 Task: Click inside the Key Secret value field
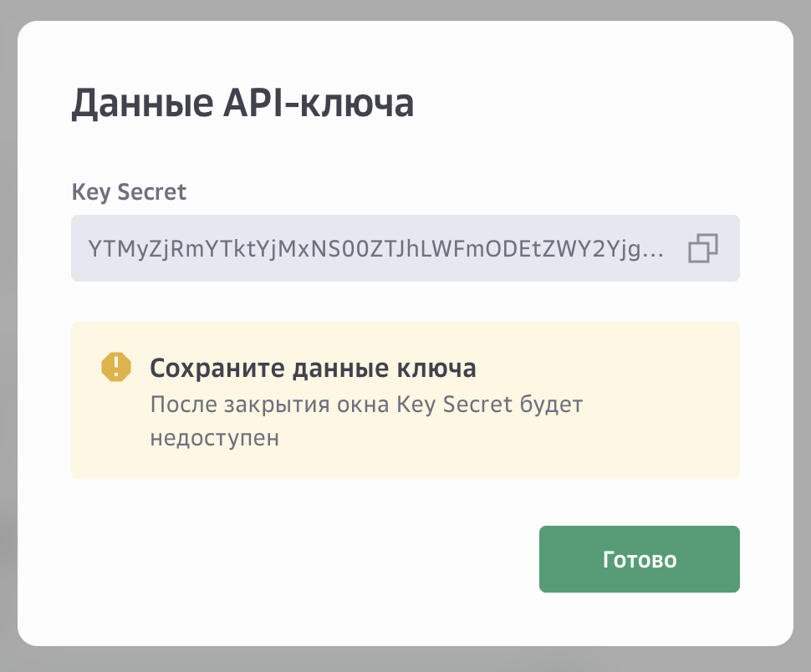(376, 248)
